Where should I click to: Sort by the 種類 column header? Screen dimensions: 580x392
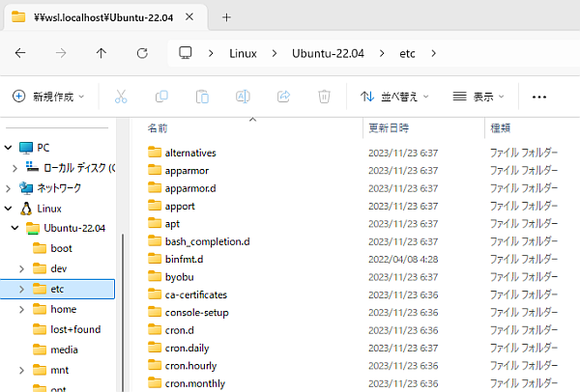click(x=501, y=128)
